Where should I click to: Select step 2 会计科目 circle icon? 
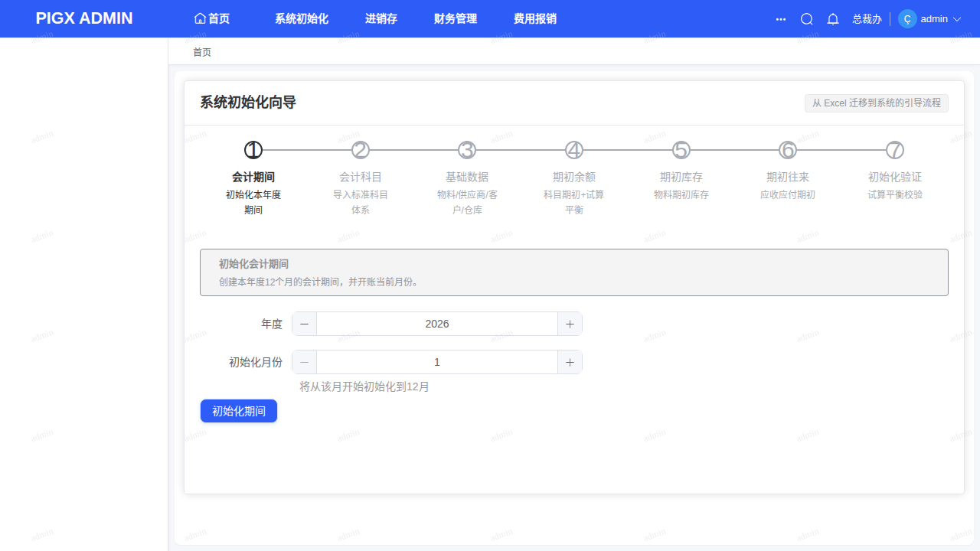coord(361,150)
